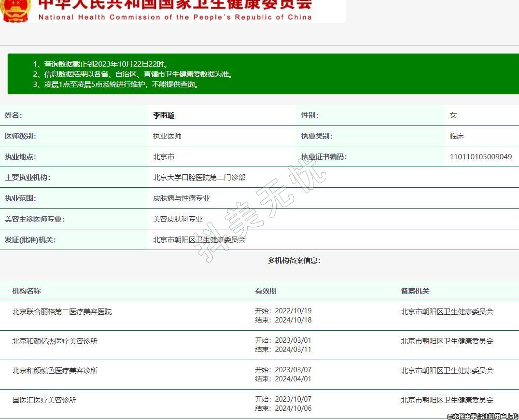519x420 pixels.
Task: Click the 机构名称 column header
Action: (27, 291)
